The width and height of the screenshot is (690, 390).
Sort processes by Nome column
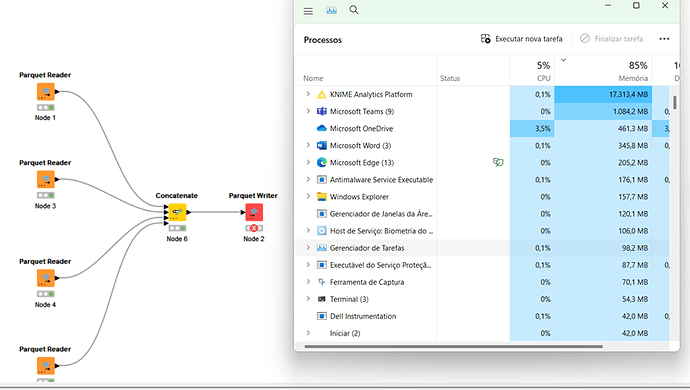313,78
